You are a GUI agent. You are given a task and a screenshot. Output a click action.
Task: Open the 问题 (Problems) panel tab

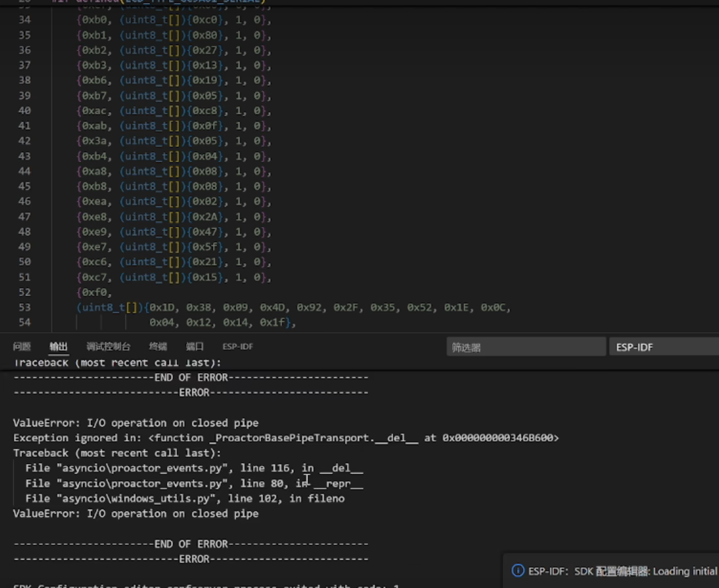(22, 346)
